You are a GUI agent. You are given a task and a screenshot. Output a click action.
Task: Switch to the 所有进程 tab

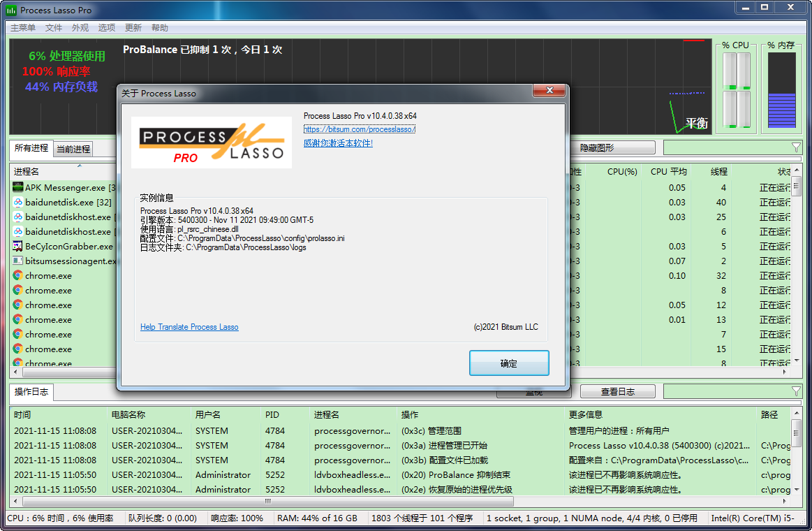click(31, 147)
